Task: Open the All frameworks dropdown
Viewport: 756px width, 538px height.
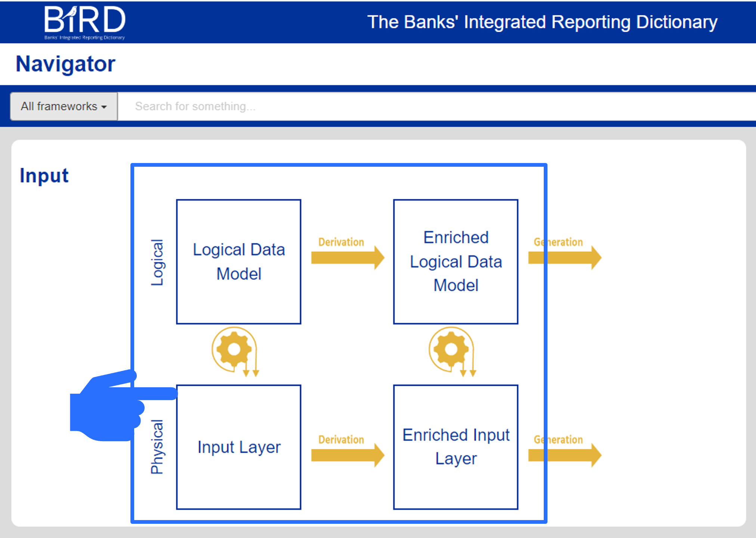Action: click(64, 107)
